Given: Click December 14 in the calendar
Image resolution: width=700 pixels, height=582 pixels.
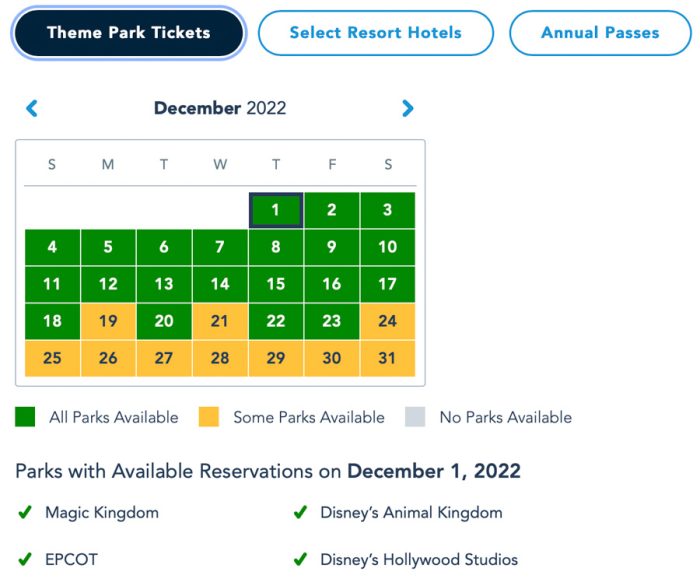Looking at the screenshot, I should click(220, 284).
